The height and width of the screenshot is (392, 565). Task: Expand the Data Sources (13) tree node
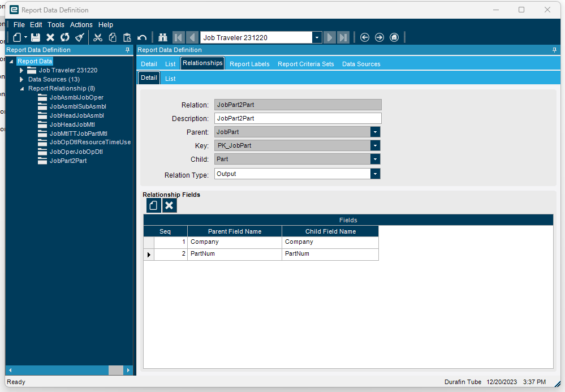tap(21, 79)
